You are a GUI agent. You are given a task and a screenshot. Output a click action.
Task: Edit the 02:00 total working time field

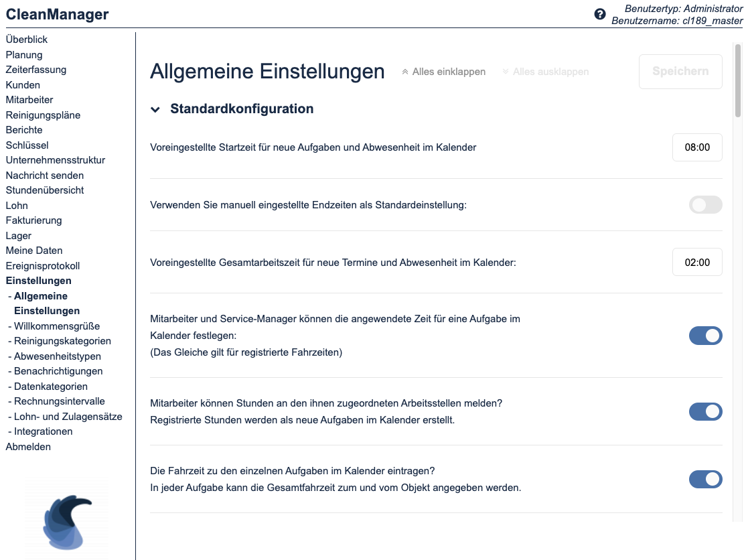697,263
